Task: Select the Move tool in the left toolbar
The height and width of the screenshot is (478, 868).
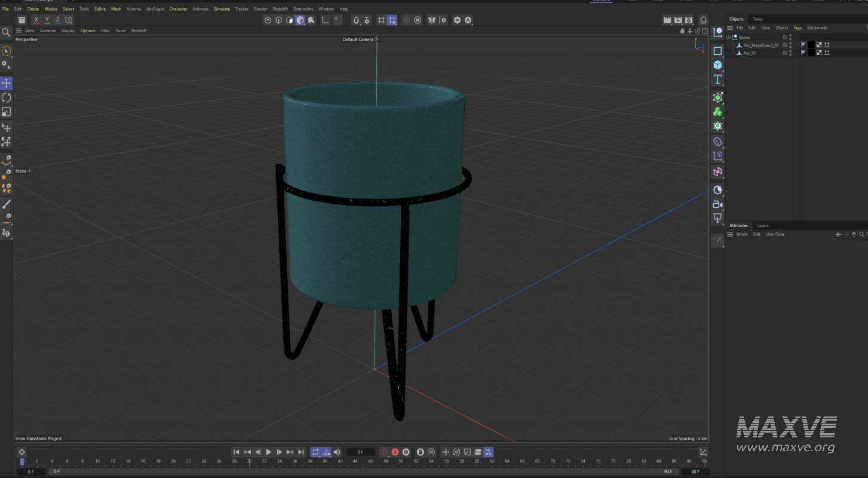Action: (x=6, y=83)
